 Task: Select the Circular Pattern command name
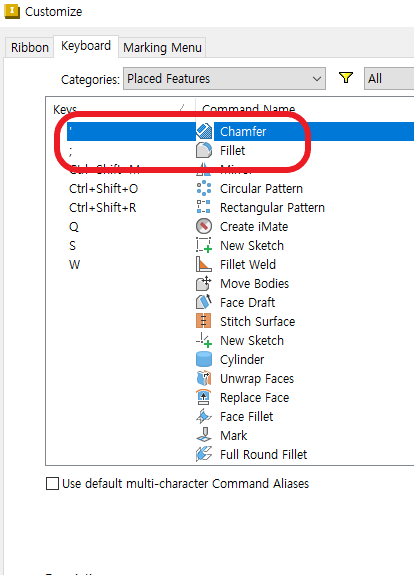tap(261, 188)
